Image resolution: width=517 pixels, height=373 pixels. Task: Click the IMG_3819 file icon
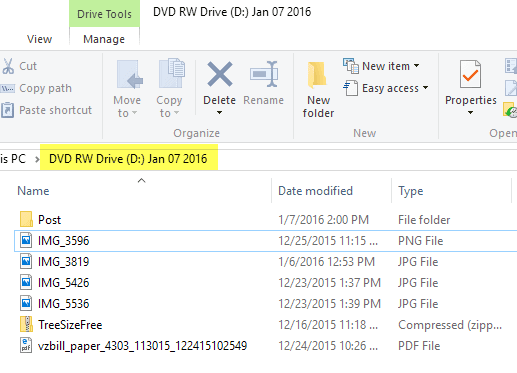[x=26, y=261]
